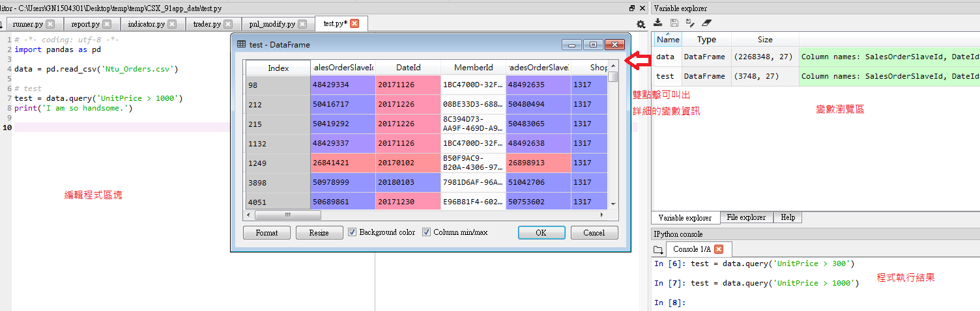
Task: Confirm the DataFrame dialog with OK
Action: point(541,233)
